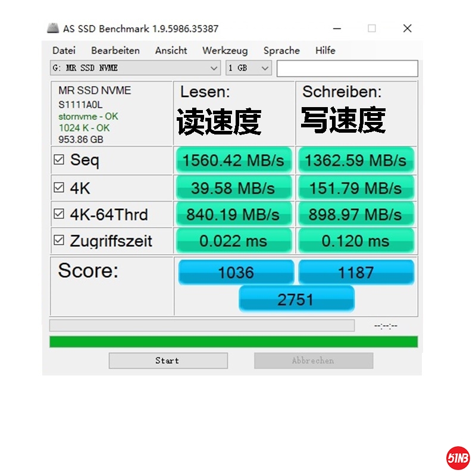Viewport: 476px width, 476px height.
Task: Click the S1111A0L firmware text
Action: (80, 105)
